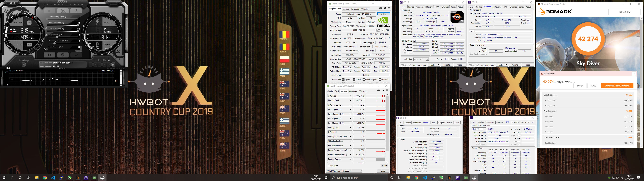Open the GPU Temperature sensor dropdown
The height and width of the screenshot is (181, 644).
tap(351, 105)
